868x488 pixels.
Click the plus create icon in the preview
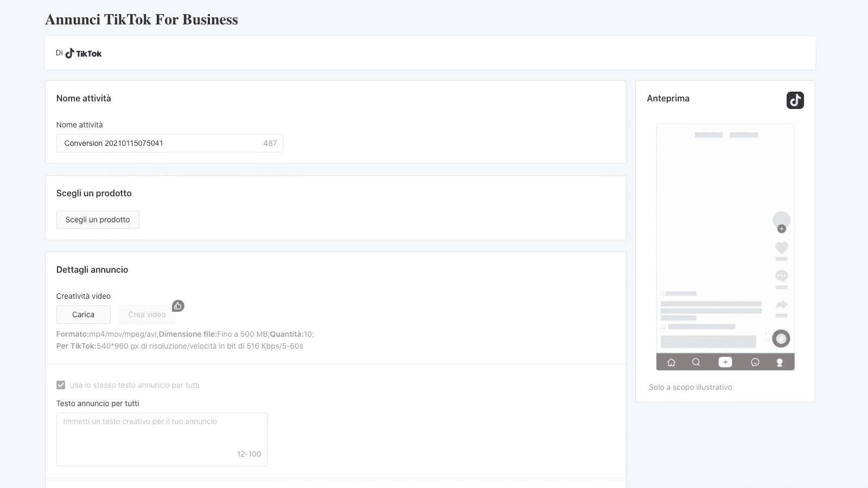(725, 362)
